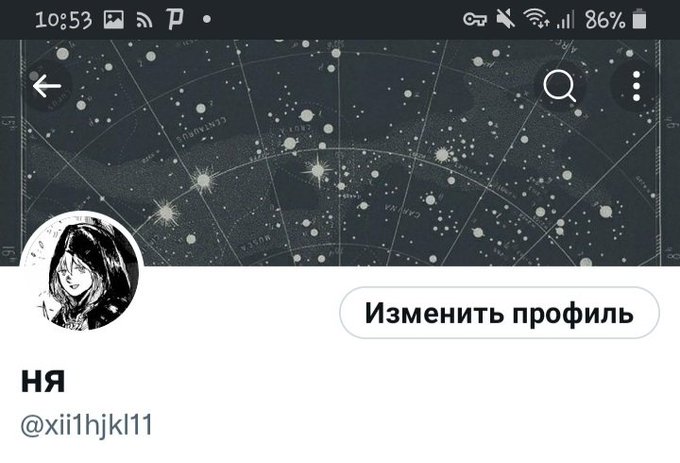Image resolution: width=680 pixels, height=463 pixels.
Task: Tap the muted sound icon in status bar
Action: coord(506,20)
